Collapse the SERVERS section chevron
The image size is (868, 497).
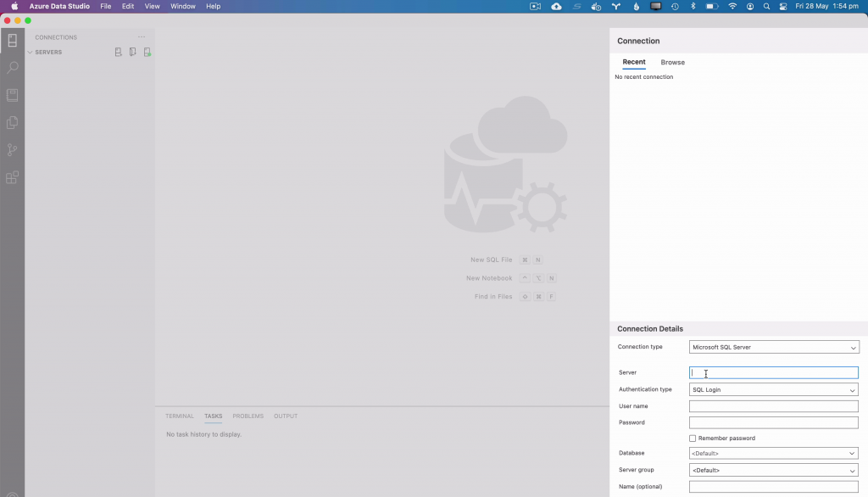(x=31, y=53)
